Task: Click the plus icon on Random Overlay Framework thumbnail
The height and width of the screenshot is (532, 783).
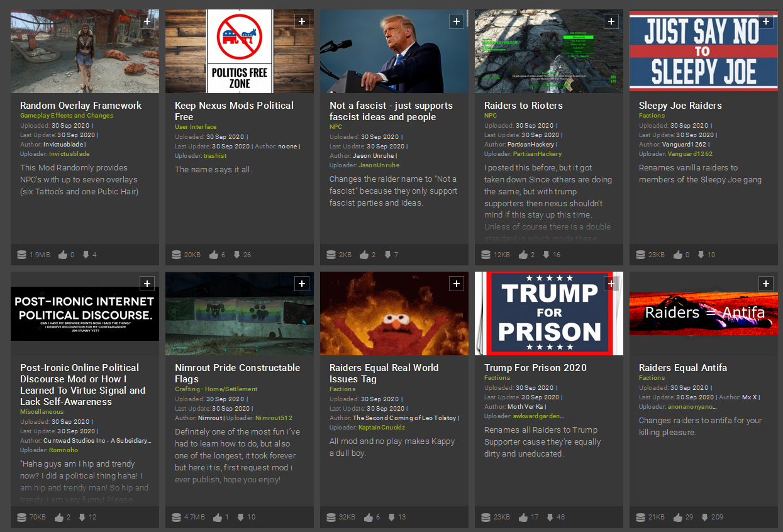Action: pos(147,21)
